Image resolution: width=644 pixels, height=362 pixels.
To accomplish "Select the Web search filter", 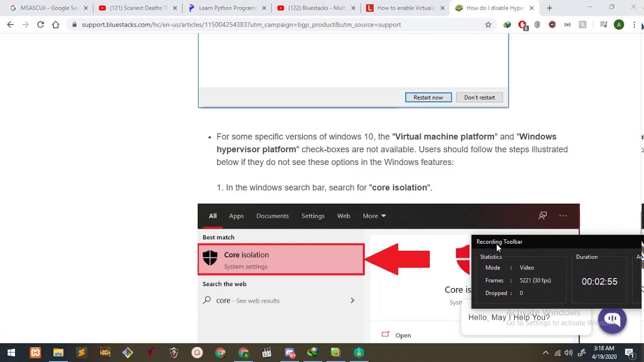I will [344, 216].
